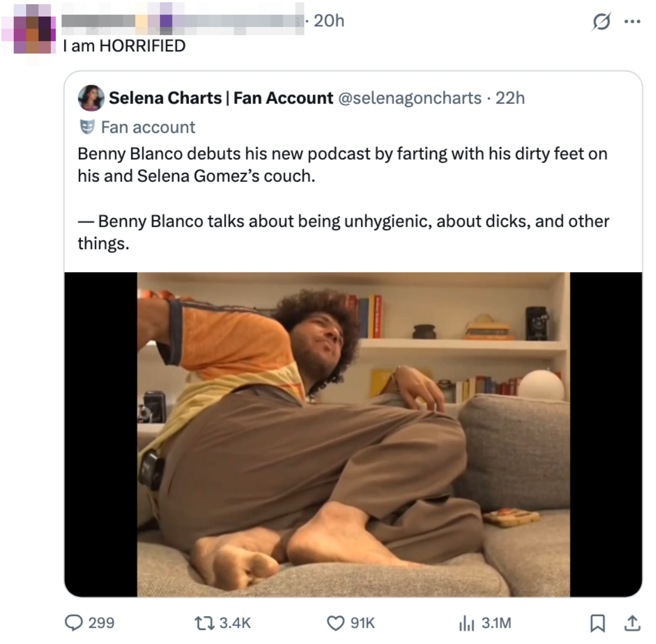Viewport: 656px width, 644px height.
Task: Click the Selena Charts | Fan Account name
Action: click(221, 98)
